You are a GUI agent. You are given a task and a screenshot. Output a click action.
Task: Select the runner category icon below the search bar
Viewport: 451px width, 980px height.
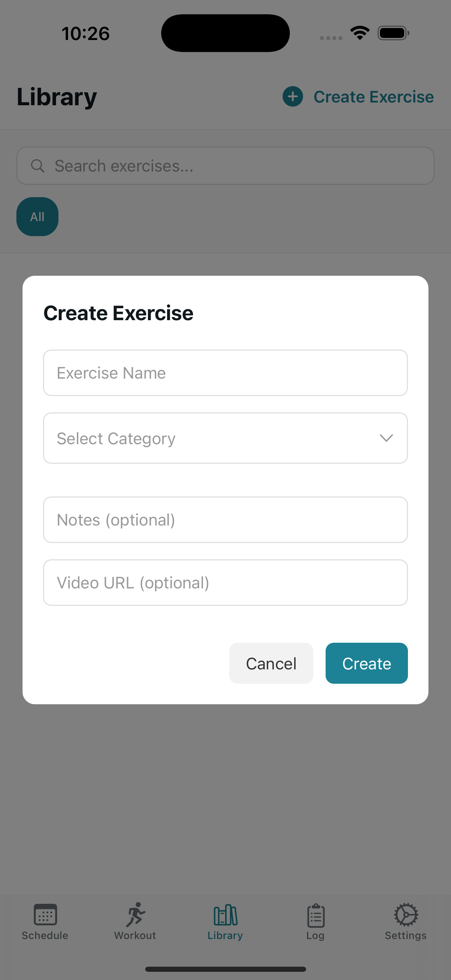coord(135,217)
